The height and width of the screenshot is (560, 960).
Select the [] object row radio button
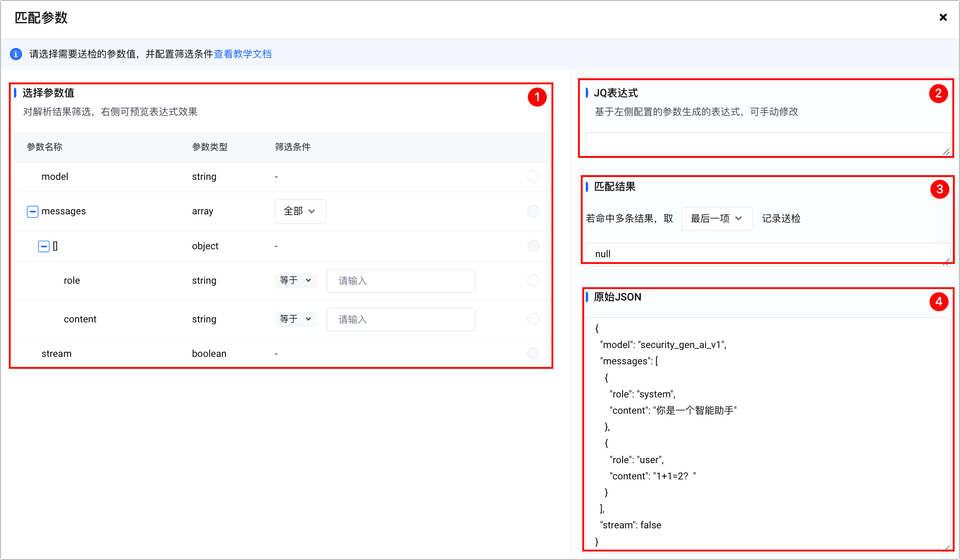point(533,246)
